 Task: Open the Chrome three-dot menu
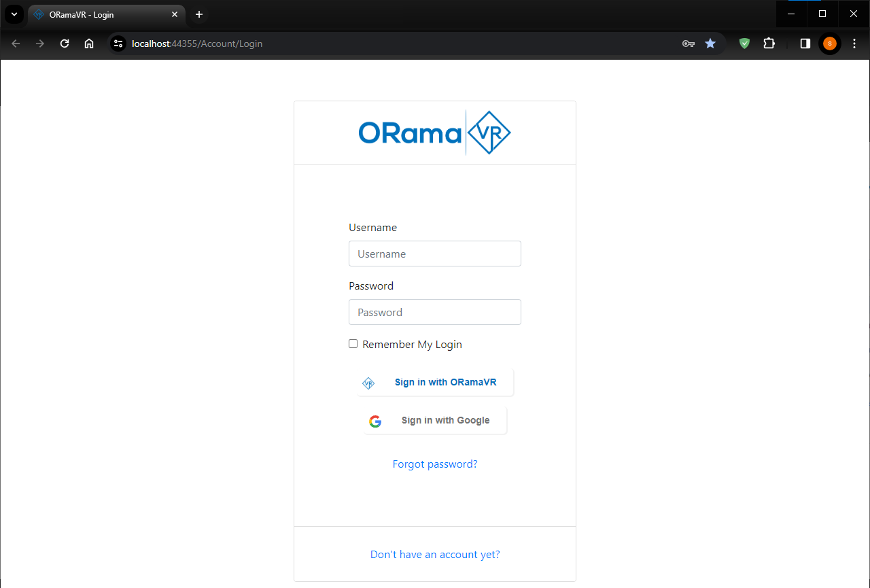(x=854, y=44)
